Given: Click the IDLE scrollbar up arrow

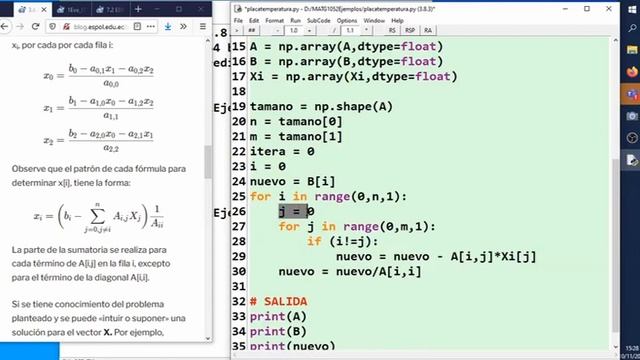Looking at the screenshot, I should click(x=616, y=40).
